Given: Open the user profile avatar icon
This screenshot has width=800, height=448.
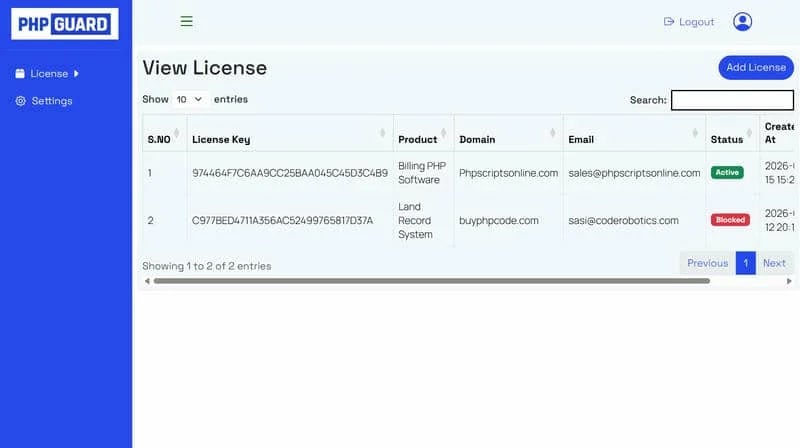Looking at the screenshot, I should (742, 21).
